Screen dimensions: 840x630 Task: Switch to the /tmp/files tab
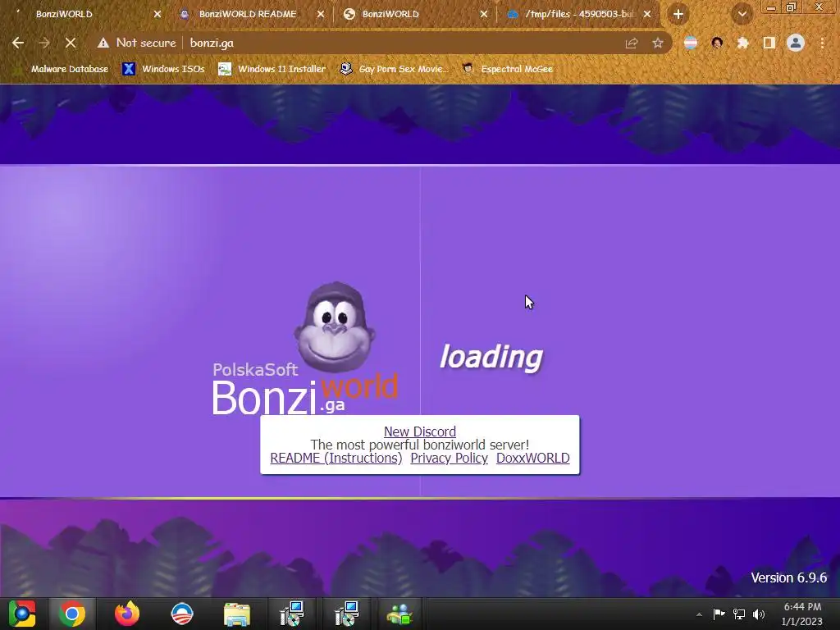[x=580, y=15]
